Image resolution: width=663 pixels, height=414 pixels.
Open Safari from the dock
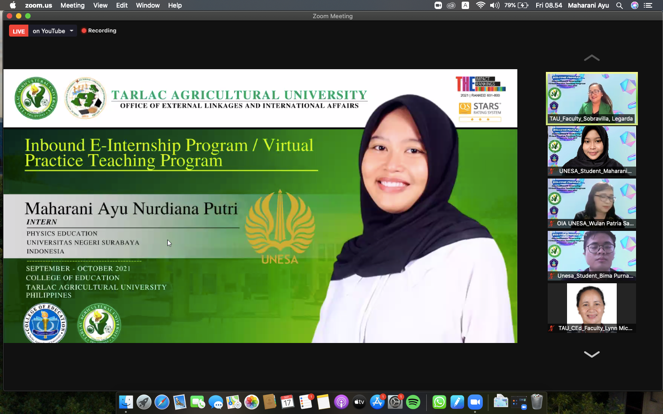coord(162,402)
